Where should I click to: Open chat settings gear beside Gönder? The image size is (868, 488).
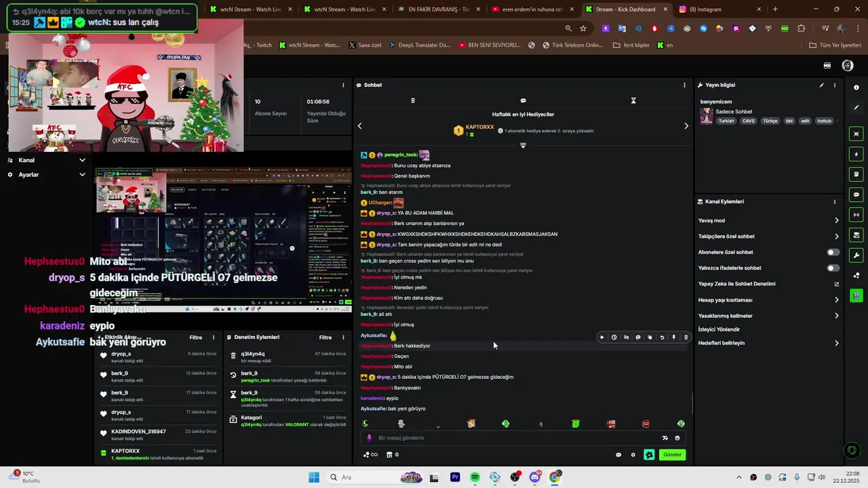[633, 455]
